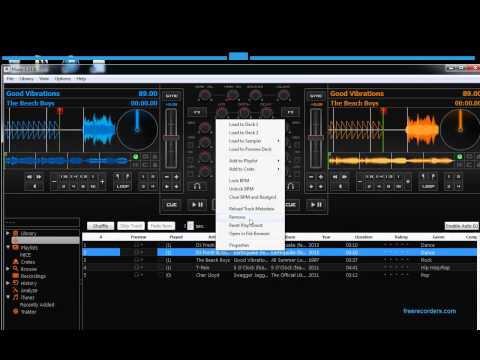Viewport: 480px width, 360px height.
Task: Trigger Deck 2 hotcue 1
Action: coord(449,177)
